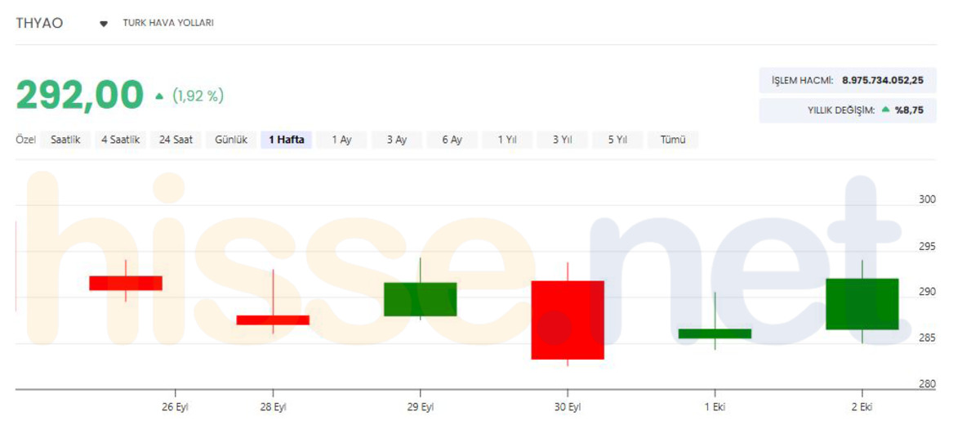The width and height of the screenshot is (980, 425).
Task: Click the 292,00 current price
Action: pyautogui.click(x=79, y=96)
